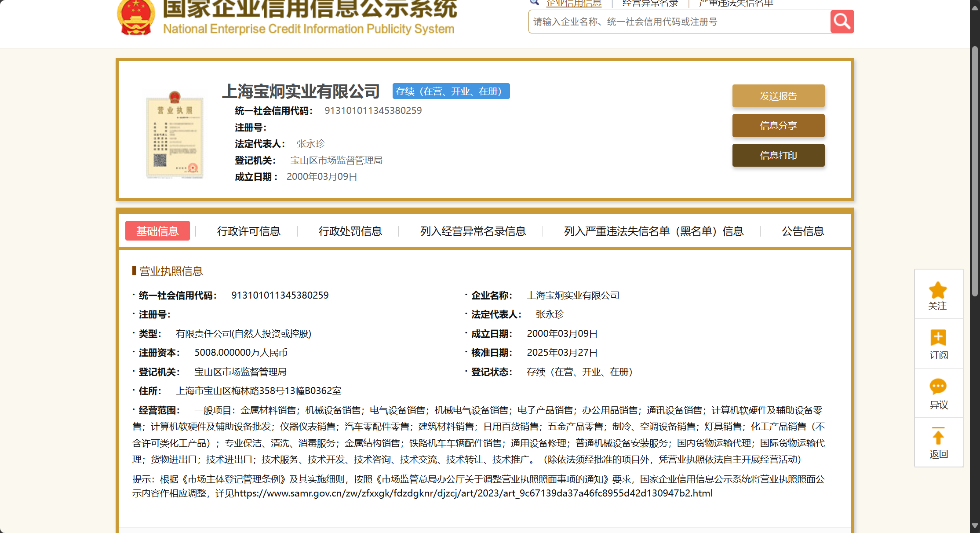Click the 返回 up-arrow icon
The height and width of the screenshot is (533, 980).
pos(938,436)
